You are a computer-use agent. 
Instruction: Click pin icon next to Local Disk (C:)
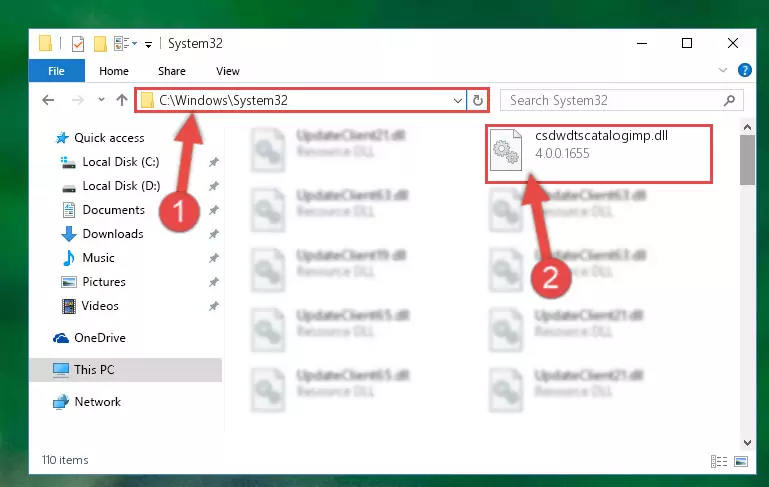[213, 162]
